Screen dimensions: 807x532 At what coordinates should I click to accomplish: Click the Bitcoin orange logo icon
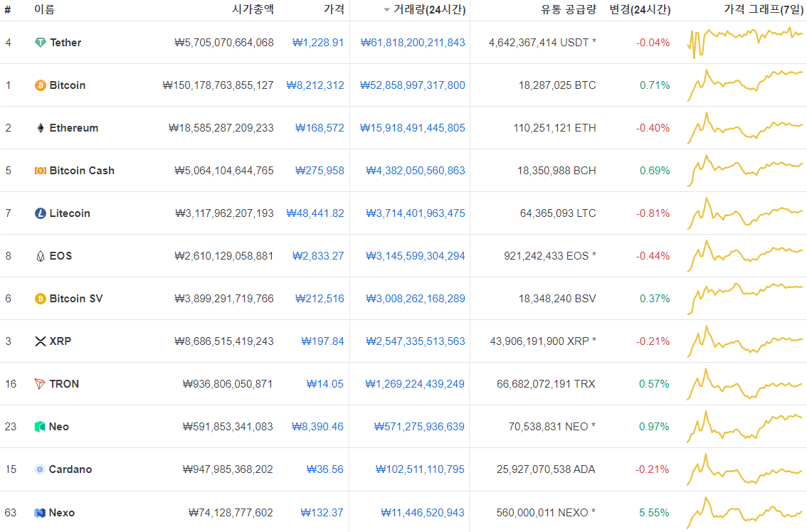click(40, 85)
